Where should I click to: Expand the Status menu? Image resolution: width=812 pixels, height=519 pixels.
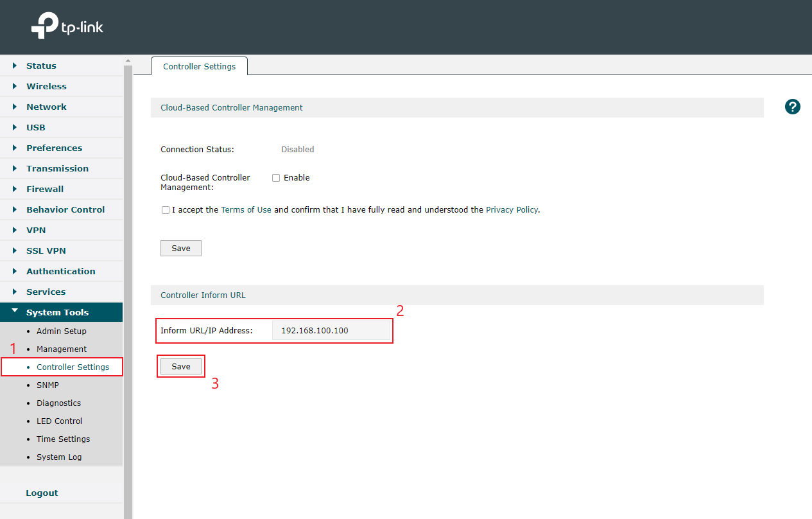(x=61, y=66)
